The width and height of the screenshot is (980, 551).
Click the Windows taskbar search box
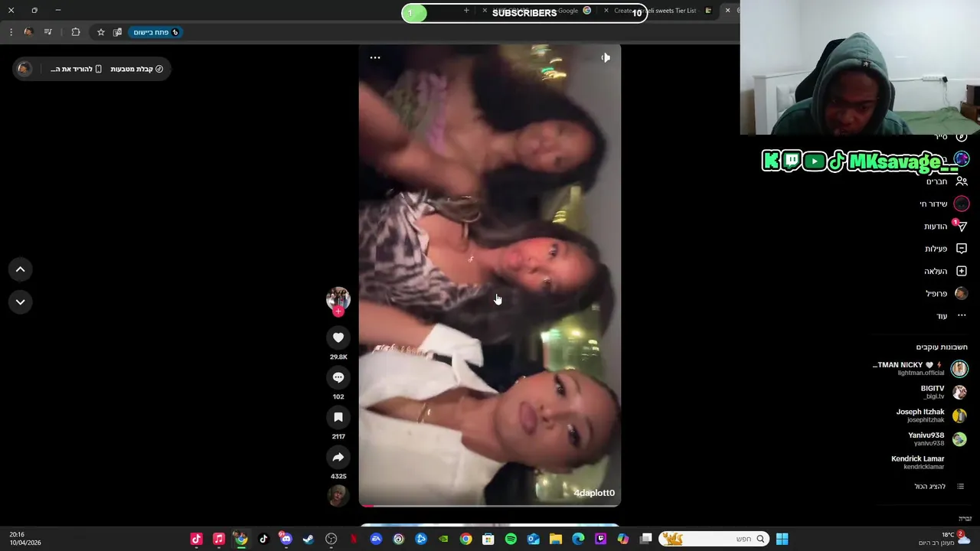tap(714, 539)
